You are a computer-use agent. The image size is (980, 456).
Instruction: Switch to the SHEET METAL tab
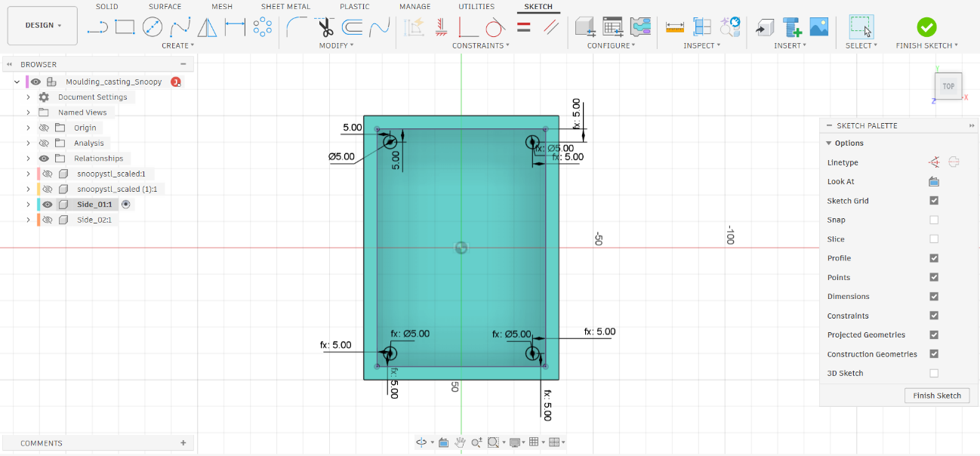pyautogui.click(x=285, y=7)
